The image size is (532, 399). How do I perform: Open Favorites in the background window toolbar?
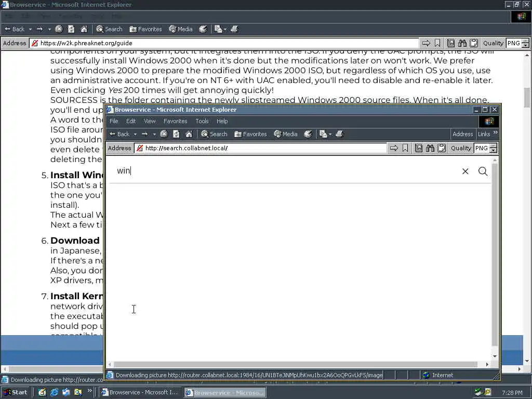(145, 29)
